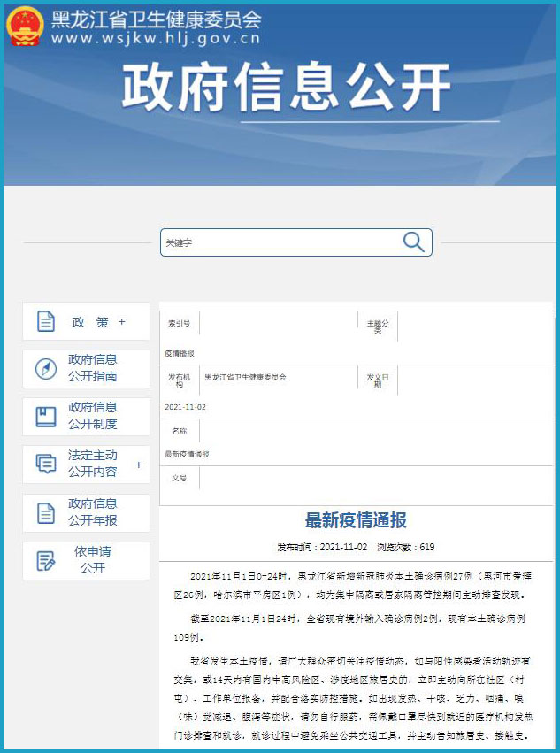The height and width of the screenshot is (753, 560).
Task: Click the chat bubble icon for 法定主动公开内容
Action: click(x=46, y=465)
